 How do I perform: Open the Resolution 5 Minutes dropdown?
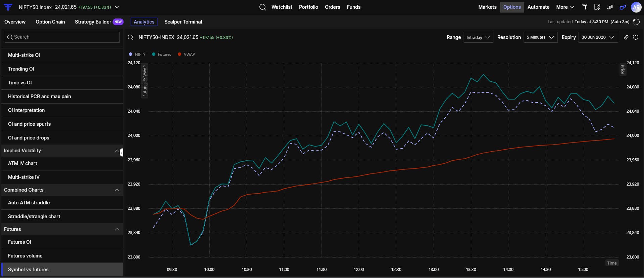(x=540, y=37)
